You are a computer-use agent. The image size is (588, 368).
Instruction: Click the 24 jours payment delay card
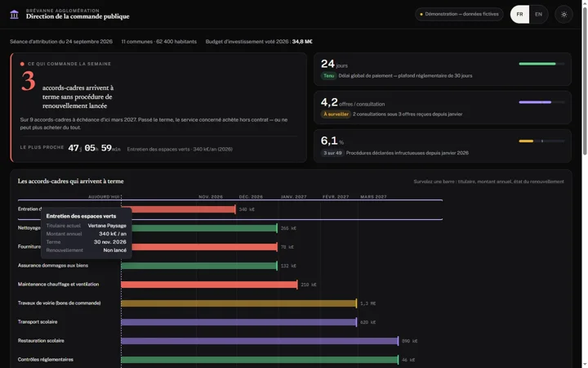point(443,70)
